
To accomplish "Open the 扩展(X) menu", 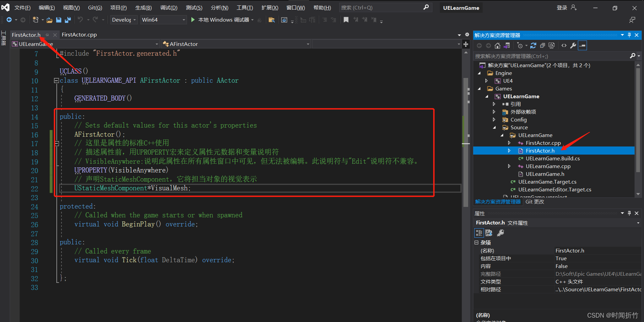I will tap(270, 8).
